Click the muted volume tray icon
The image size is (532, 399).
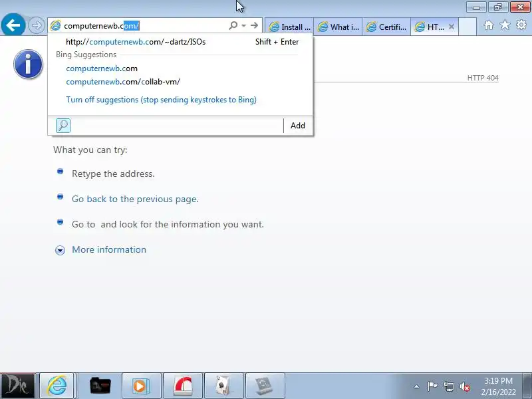[x=465, y=386]
